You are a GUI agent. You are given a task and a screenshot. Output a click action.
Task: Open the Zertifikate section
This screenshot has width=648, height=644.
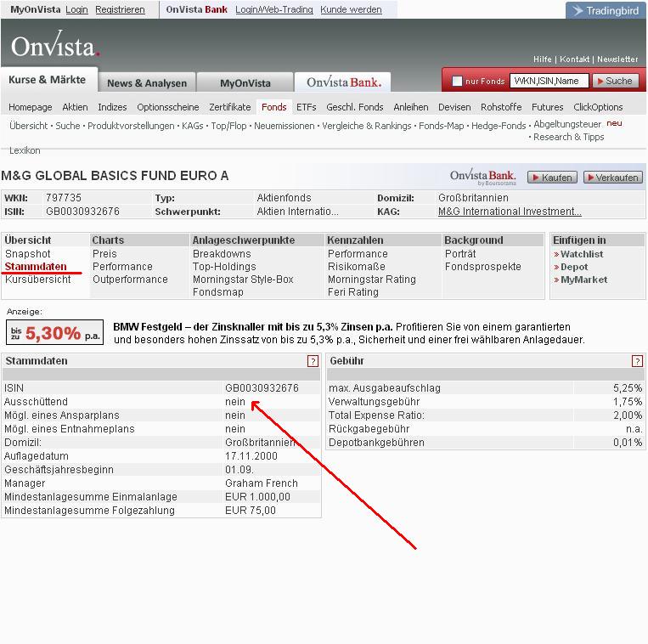[230, 107]
